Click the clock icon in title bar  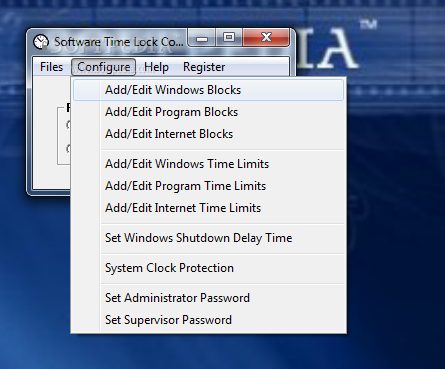pos(41,42)
